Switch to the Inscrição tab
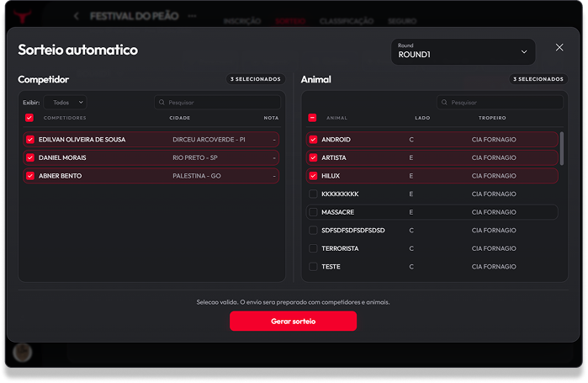 [x=242, y=21]
